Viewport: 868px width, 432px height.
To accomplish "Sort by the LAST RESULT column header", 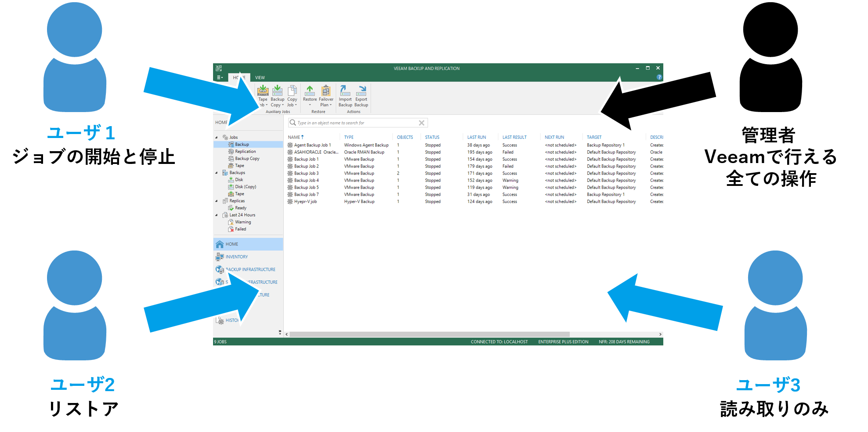I will 514,137.
